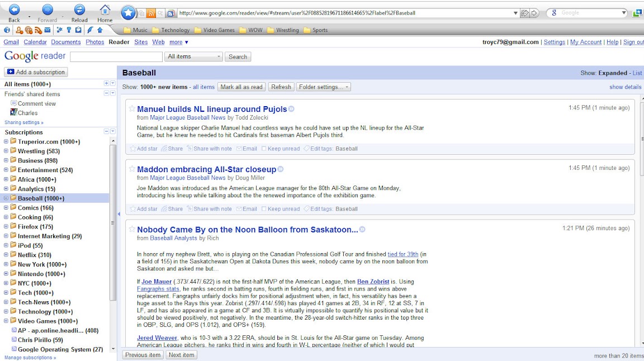Go to Documents
The height and width of the screenshot is (361, 644).
coord(66,42)
